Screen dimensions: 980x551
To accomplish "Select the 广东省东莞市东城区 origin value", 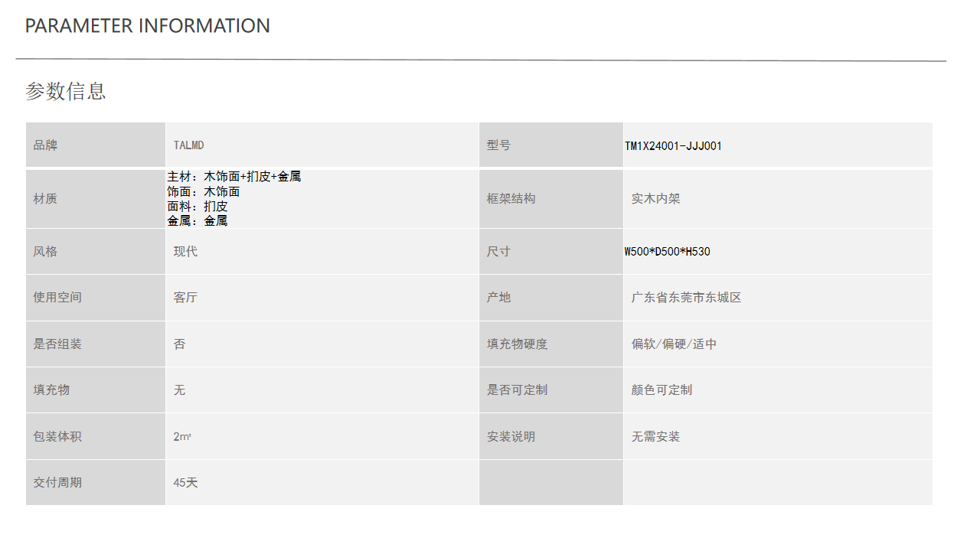I will tap(687, 298).
